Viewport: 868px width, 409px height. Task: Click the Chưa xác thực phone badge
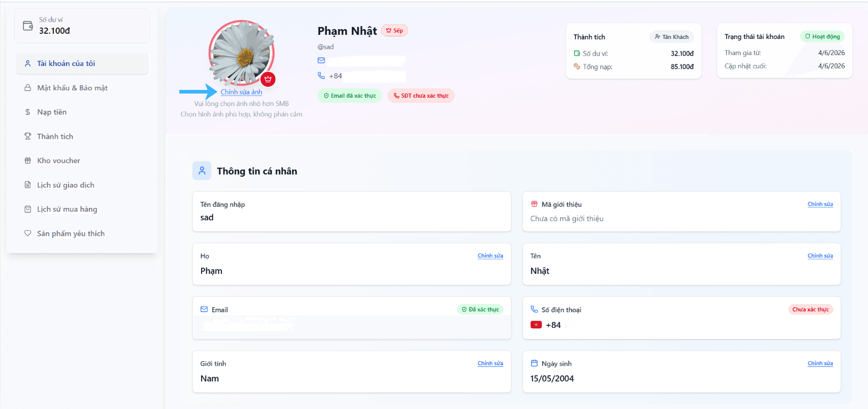(x=810, y=309)
